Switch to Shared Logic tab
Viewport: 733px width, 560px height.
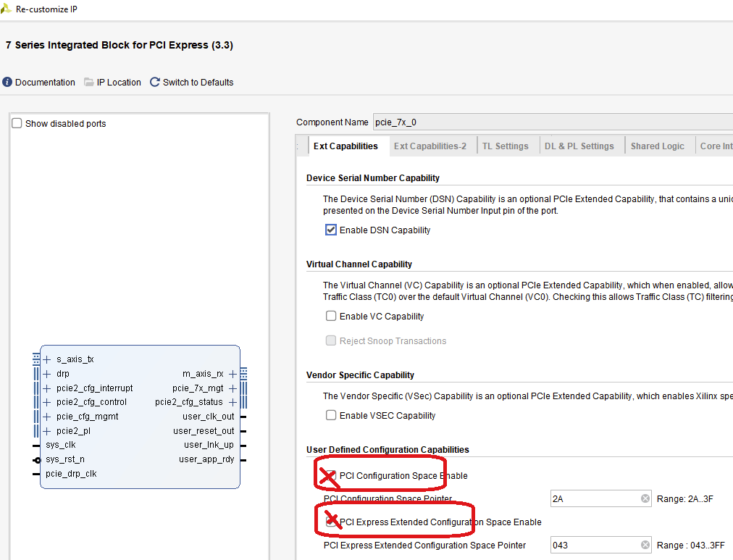point(657,146)
